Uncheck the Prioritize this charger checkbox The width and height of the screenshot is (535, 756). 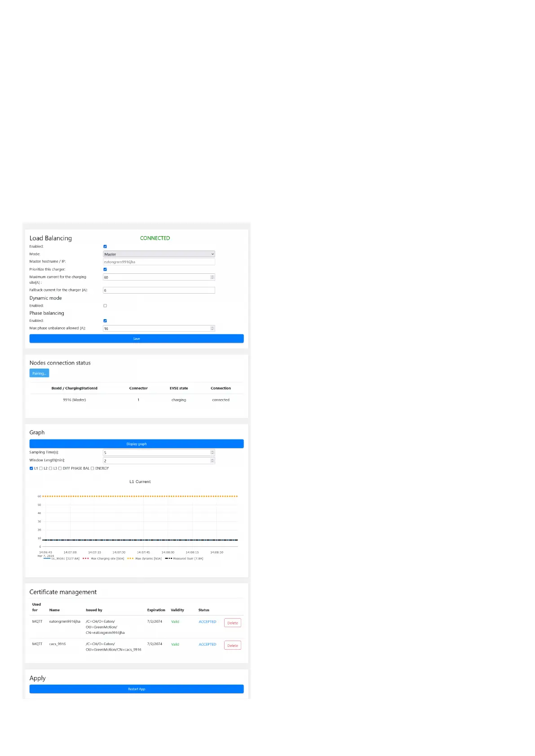click(105, 269)
